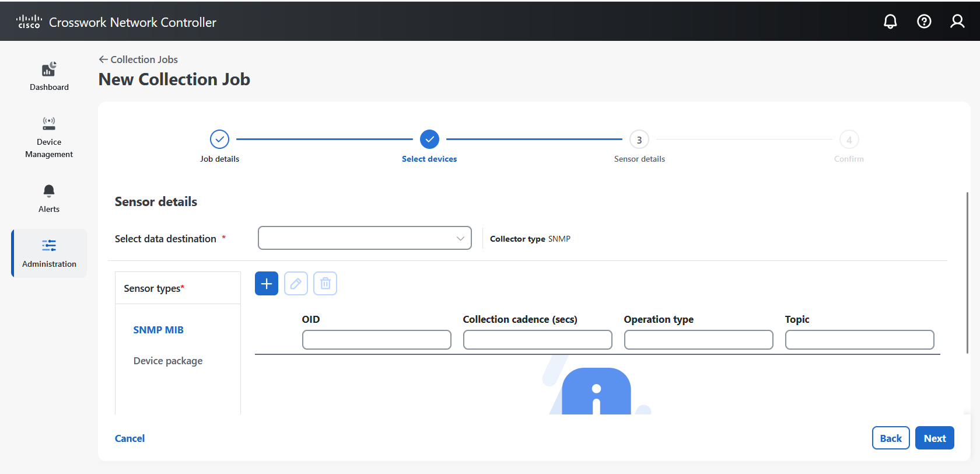Click the Job details step circle
The width and height of the screenshot is (980, 474).
coord(219,140)
